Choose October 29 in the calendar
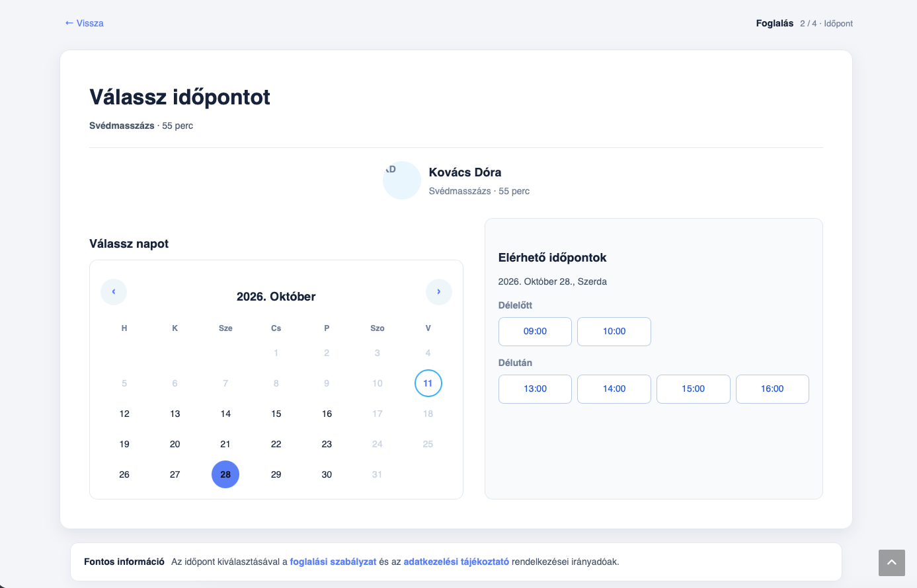917x588 pixels. click(x=276, y=474)
